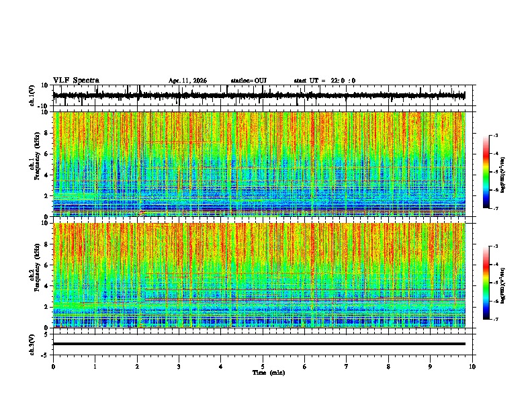Click the '8' kHz tick of ch.2 spectrogram

click(47, 244)
